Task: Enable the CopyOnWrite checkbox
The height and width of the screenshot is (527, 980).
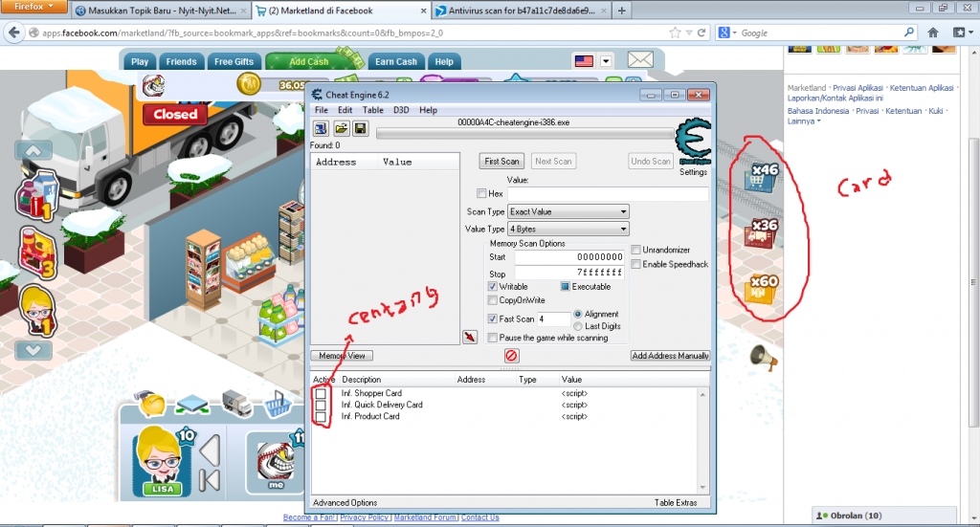Action: (493, 300)
